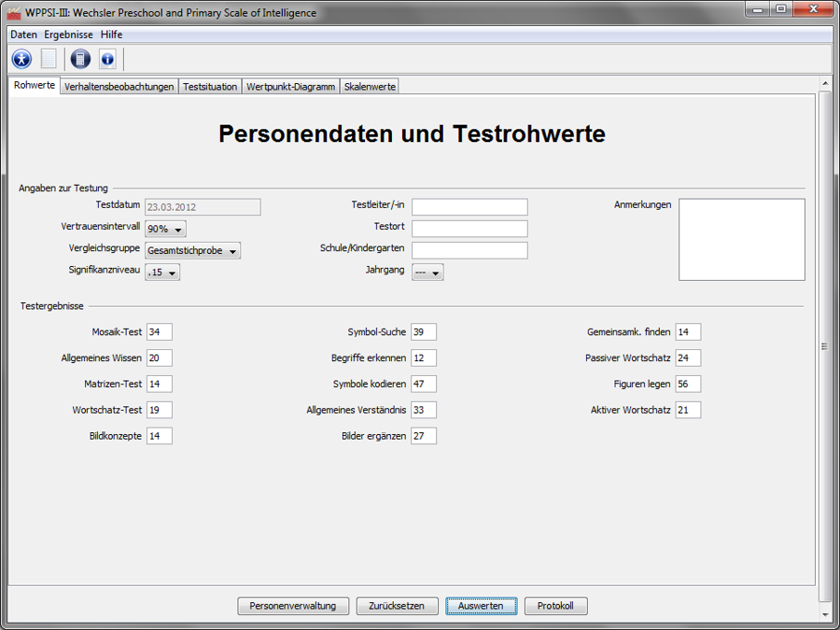Open the Daten menu

(23, 35)
